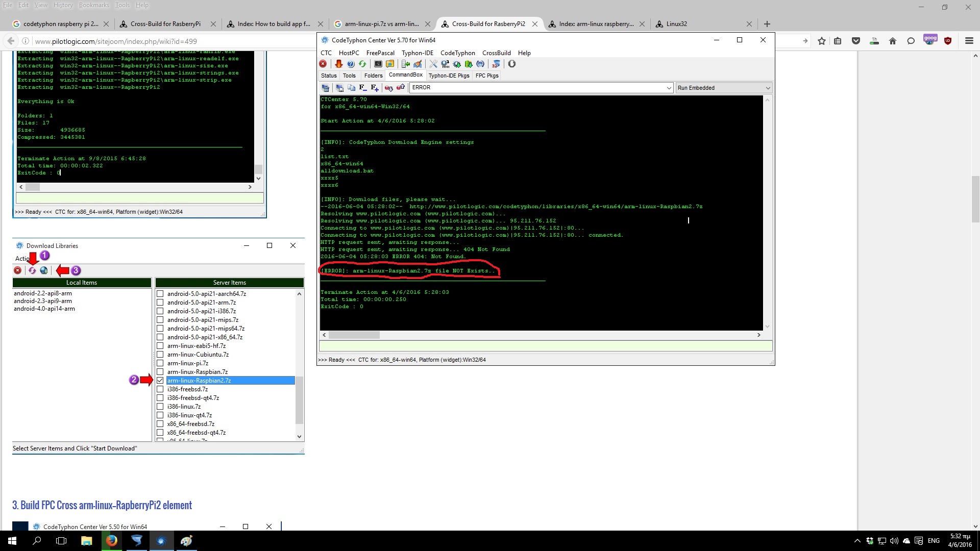Uncheck arm-linux-Raspbian2.7z checkbox
This screenshot has height=551, width=980.
[160, 381]
